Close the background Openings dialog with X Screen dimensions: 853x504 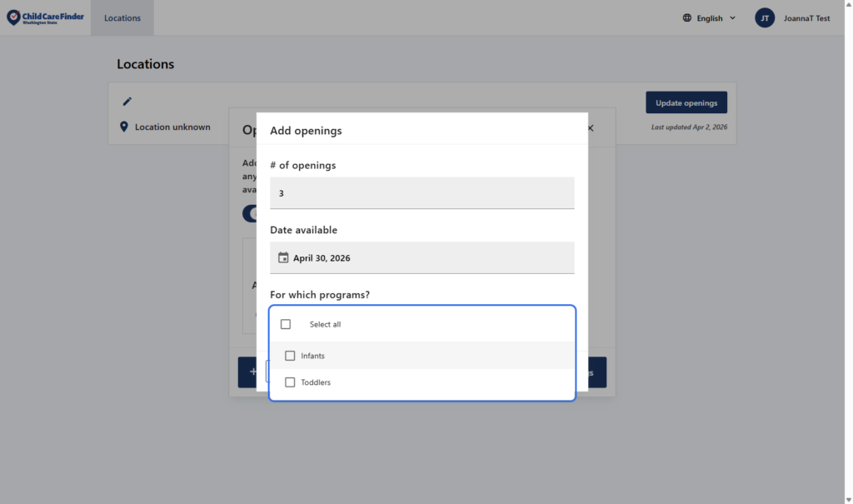pos(591,128)
